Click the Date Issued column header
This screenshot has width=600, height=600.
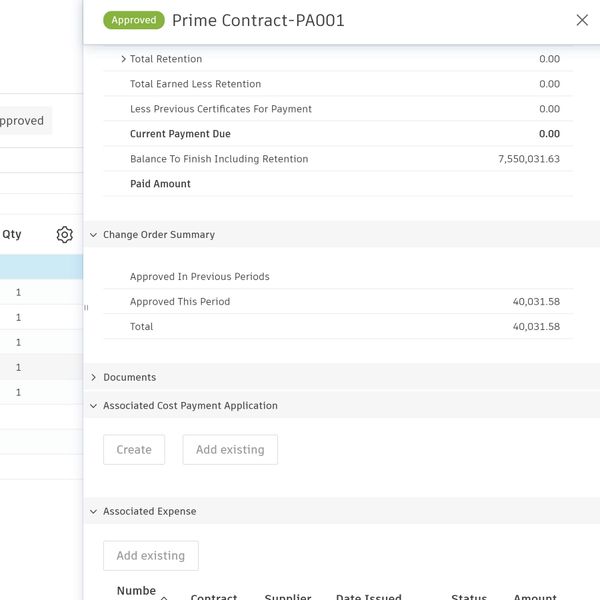368,596
